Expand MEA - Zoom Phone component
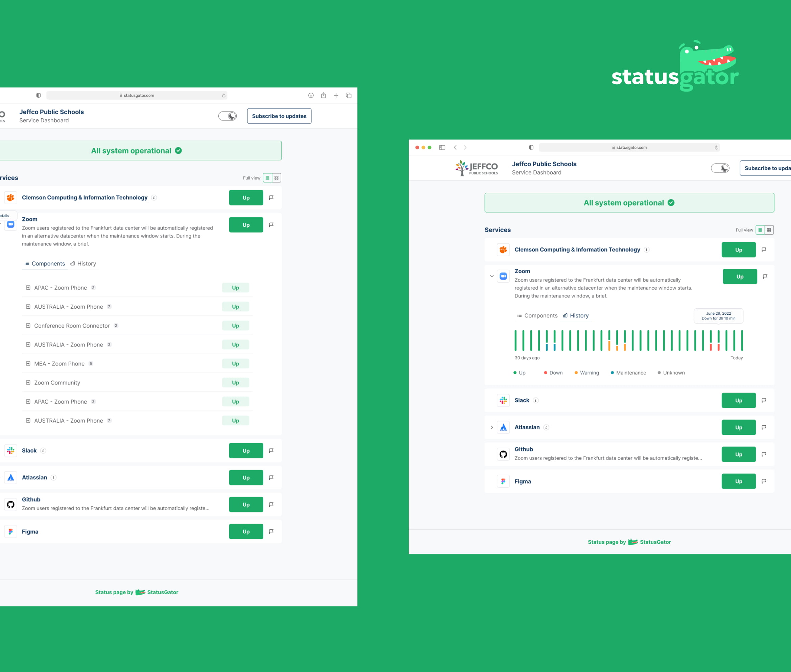 pos(28,364)
